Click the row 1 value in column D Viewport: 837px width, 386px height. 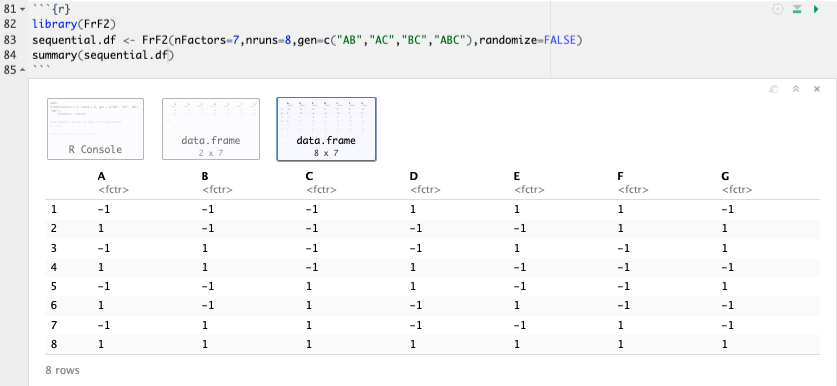[x=412, y=209]
